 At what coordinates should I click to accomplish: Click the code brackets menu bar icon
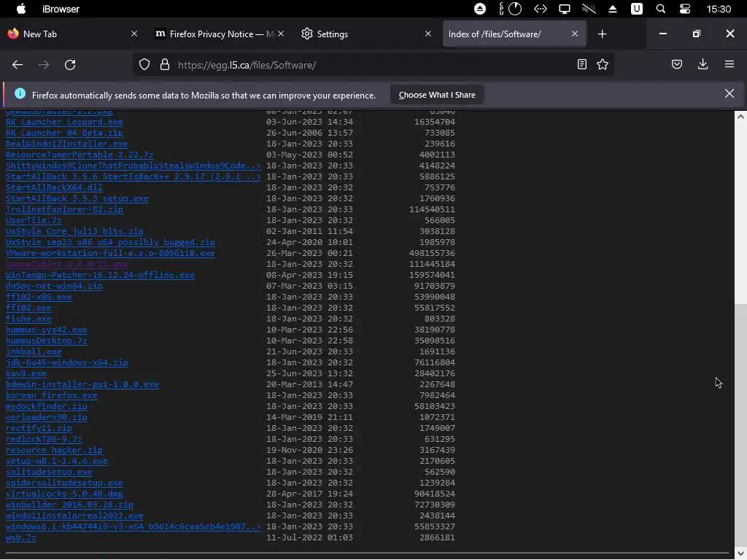(541, 9)
